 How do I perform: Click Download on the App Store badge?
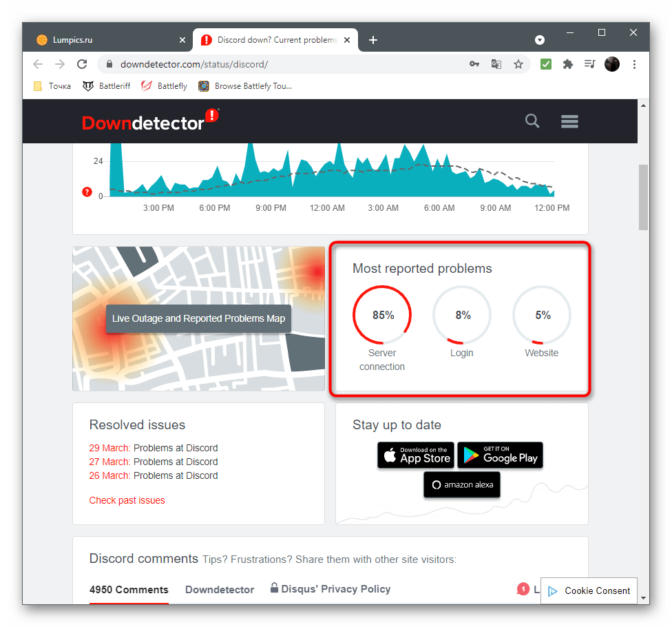click(416, 455)
